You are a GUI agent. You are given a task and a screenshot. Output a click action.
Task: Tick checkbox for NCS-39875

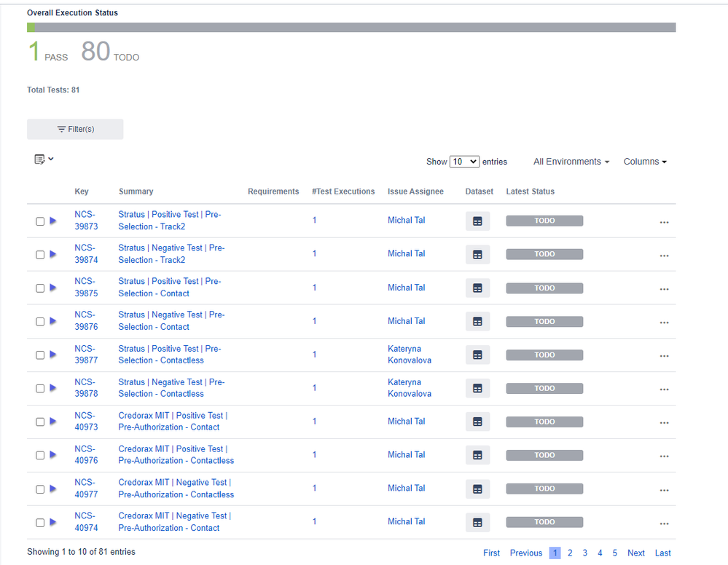[40, 288]
